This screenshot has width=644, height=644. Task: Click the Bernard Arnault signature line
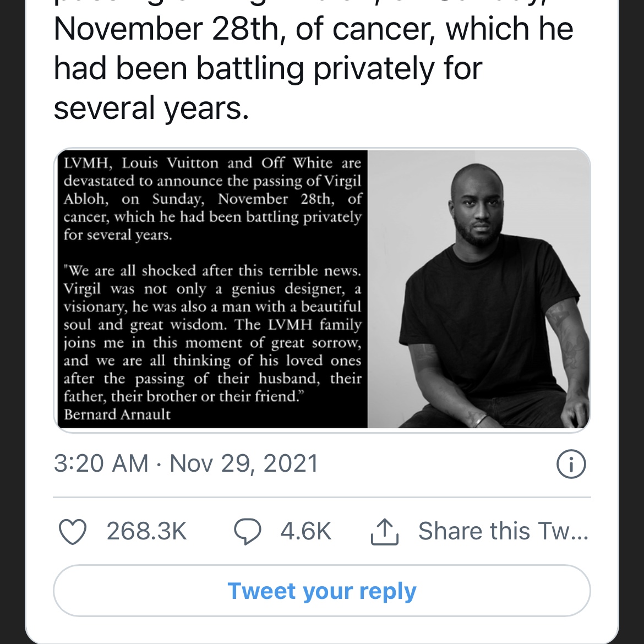117,414
